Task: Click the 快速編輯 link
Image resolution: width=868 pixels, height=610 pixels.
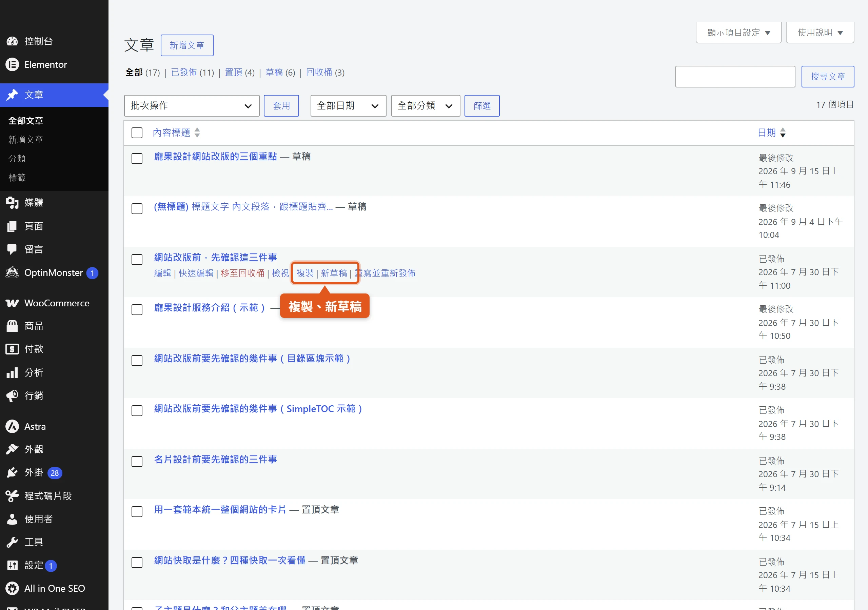Action: [x=196, y=273]
